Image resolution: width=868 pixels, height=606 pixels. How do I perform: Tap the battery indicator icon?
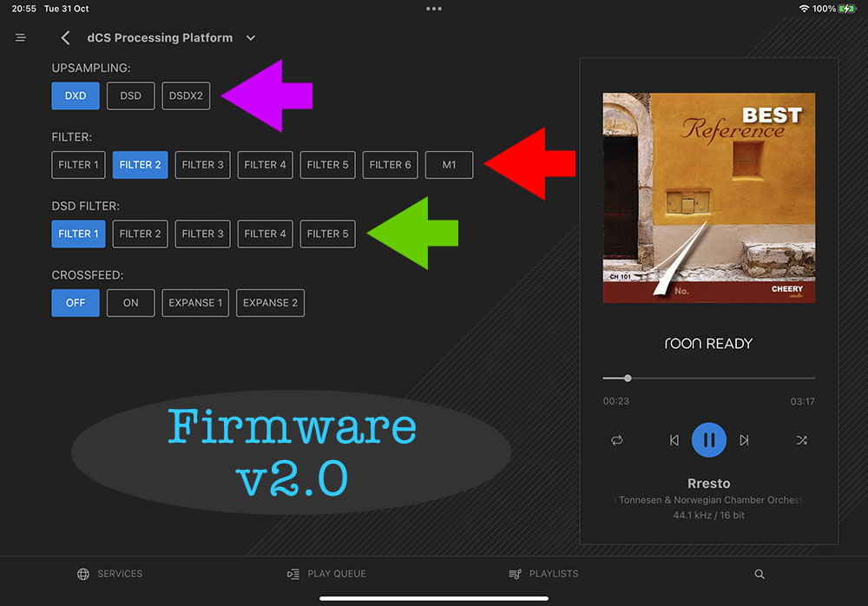(x=847, y=9)
